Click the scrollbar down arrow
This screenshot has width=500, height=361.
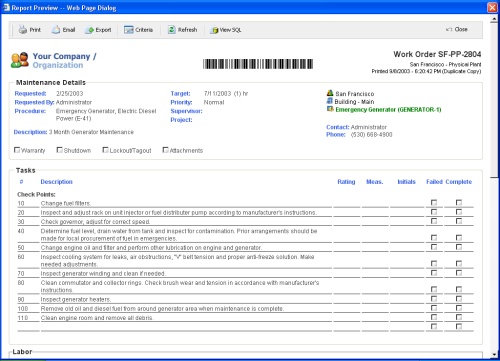tap(494, 354)
